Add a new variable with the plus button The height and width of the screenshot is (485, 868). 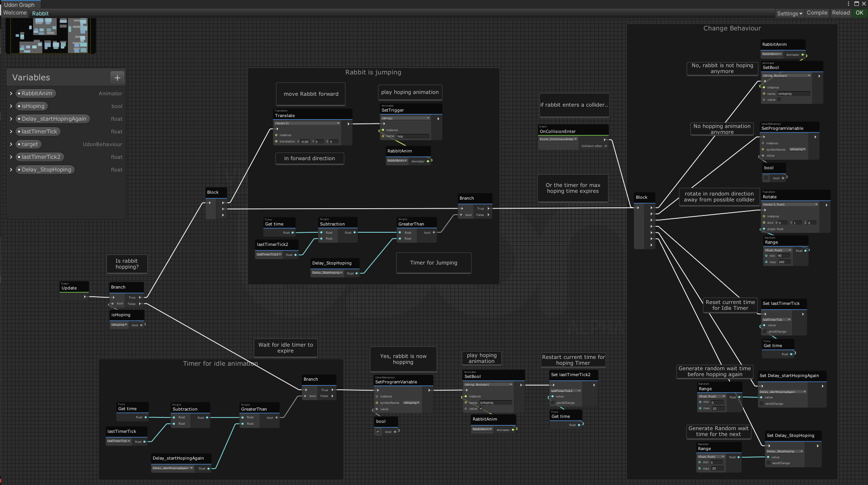tap(117, 78)
